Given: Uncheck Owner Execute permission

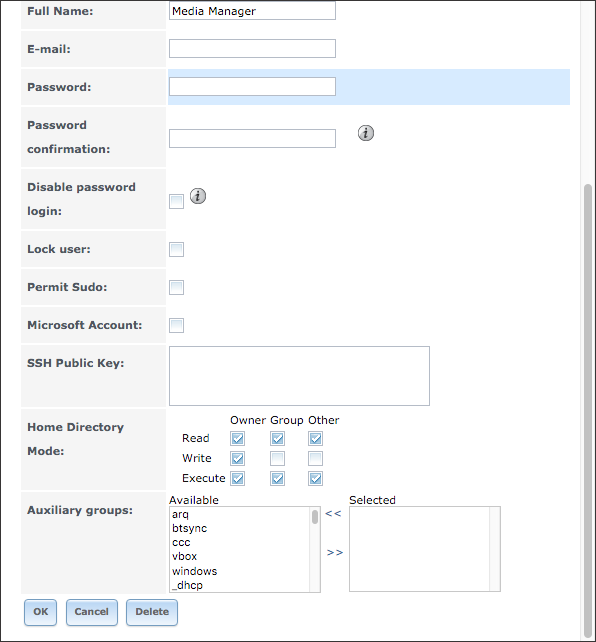Looking at the screenshot, I should click(237, 479).
